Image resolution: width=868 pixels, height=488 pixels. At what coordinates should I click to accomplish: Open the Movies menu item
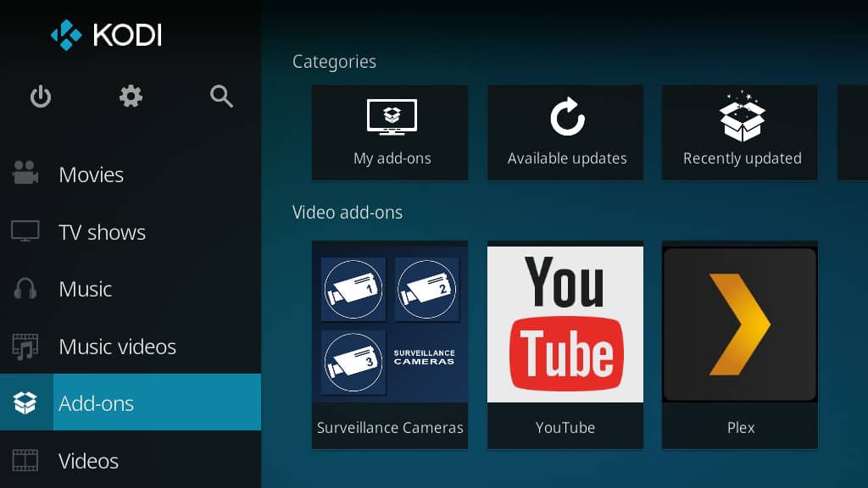(x=131, y=175)
